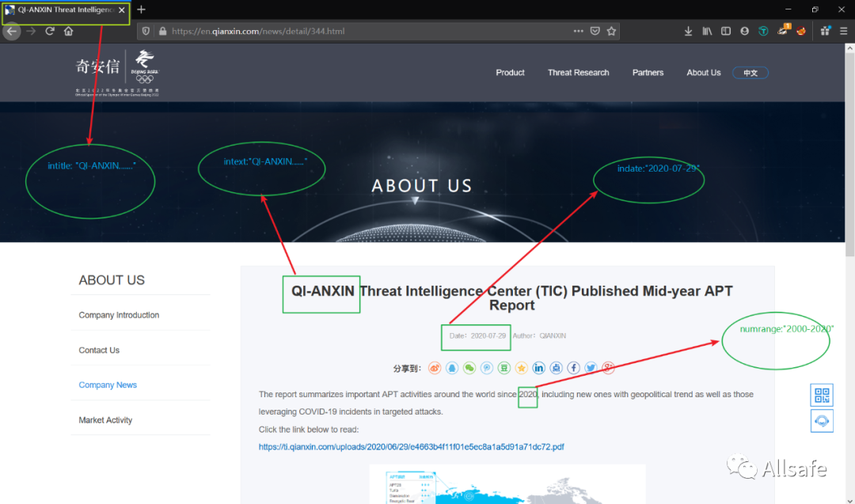855x504 pixels.
Task: Go to browser home page
Action: click(68, 31)
